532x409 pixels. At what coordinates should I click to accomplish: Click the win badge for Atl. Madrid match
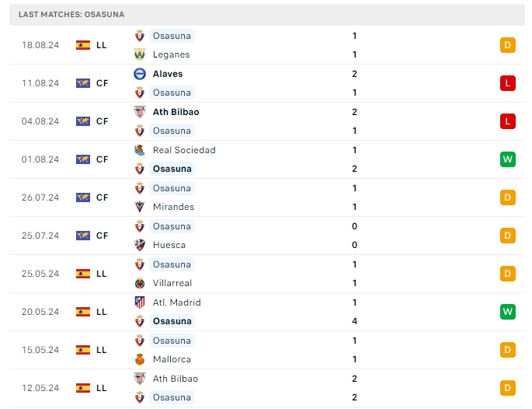click(x=508, y=312)
